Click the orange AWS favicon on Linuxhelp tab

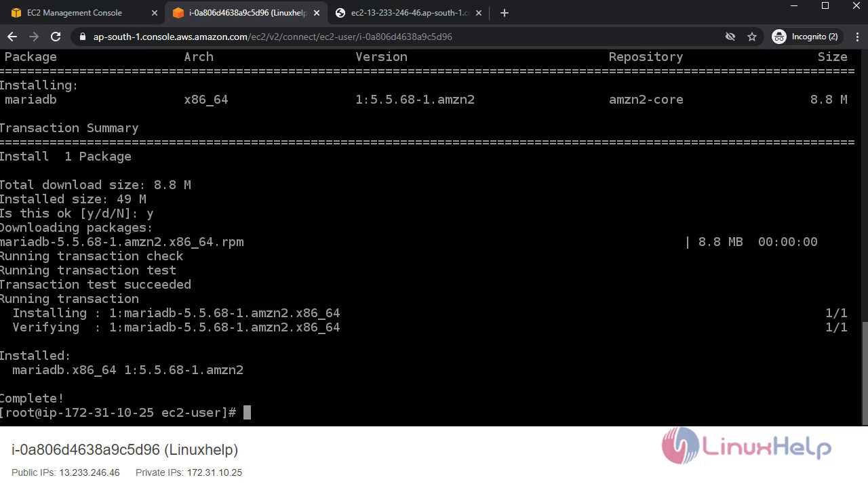click(x=178, y=13)
